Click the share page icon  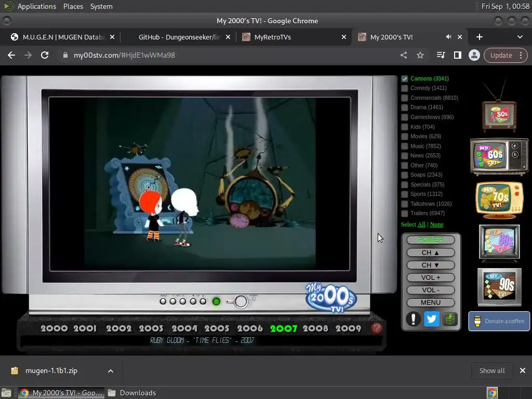point(403,55)
